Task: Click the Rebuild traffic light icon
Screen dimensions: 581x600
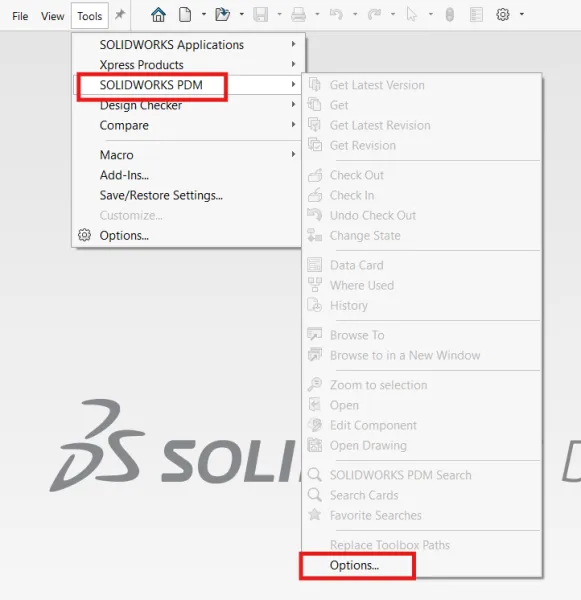Action: point(450,15)
